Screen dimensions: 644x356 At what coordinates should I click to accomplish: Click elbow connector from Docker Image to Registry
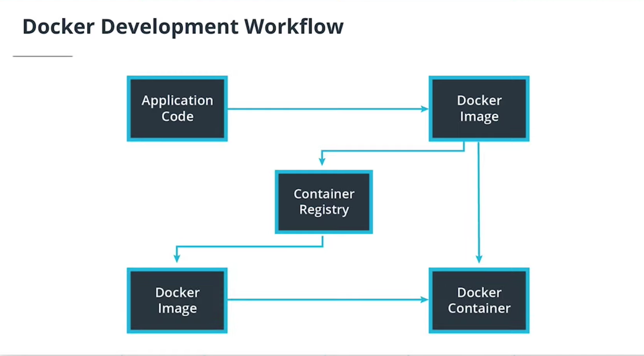pyautogui.click(x=392, y=151)
